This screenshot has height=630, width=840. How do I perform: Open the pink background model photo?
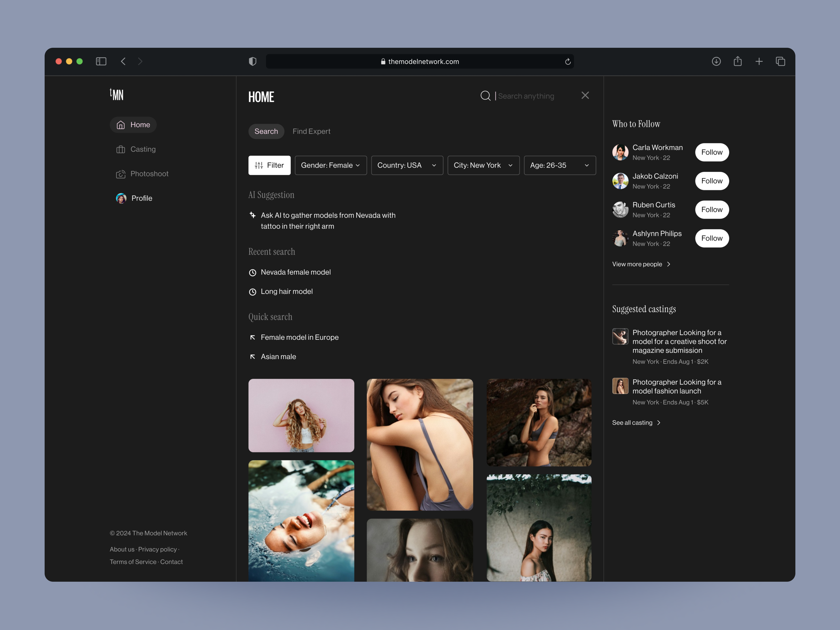(301, 415)
